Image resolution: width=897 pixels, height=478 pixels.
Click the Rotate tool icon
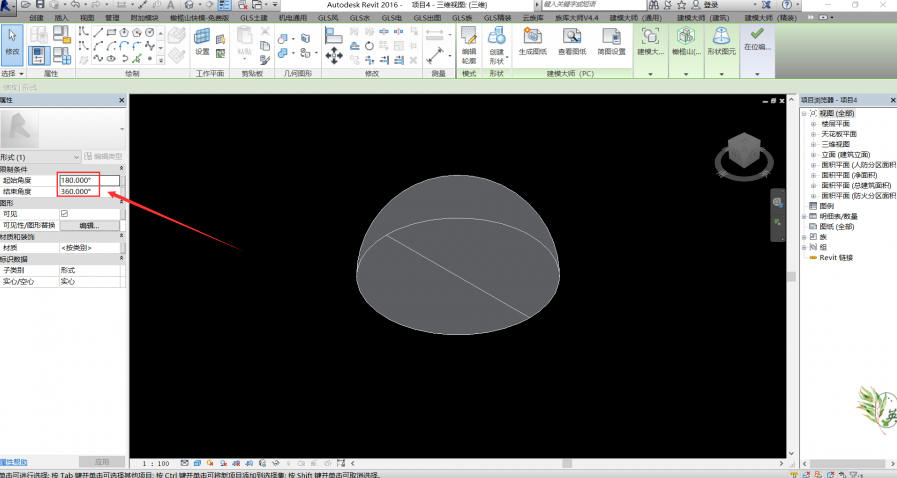coord(369,46)
